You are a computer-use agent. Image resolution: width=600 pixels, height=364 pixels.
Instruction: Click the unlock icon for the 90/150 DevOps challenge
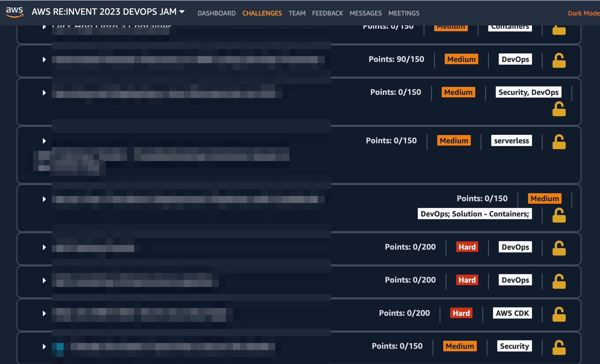[559, 60]
